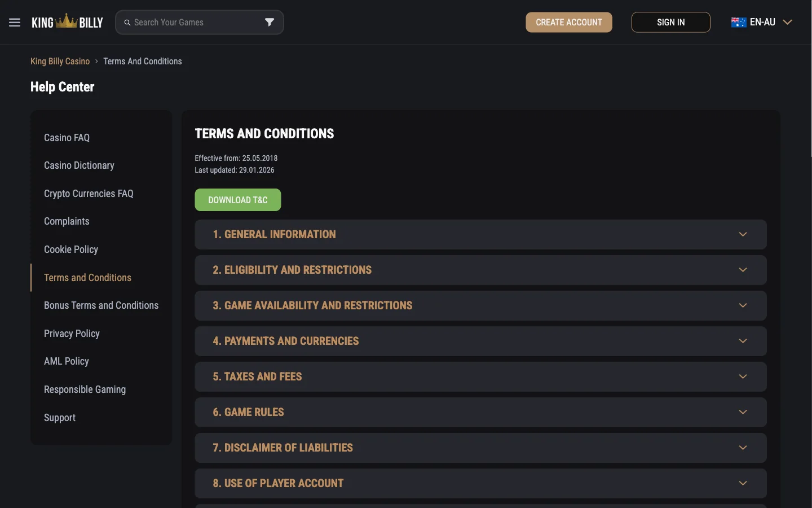Expand the Taxes and Fees chevron
Image resolution: width=812 pixels, height=508 pixels.
tap(743, 376)
